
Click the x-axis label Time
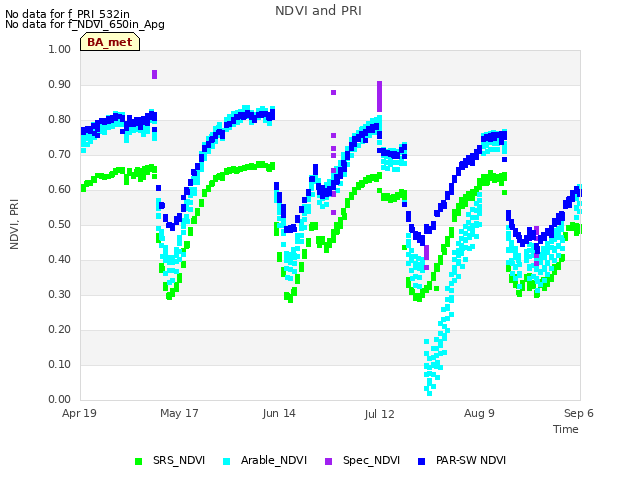pos(566,429)
